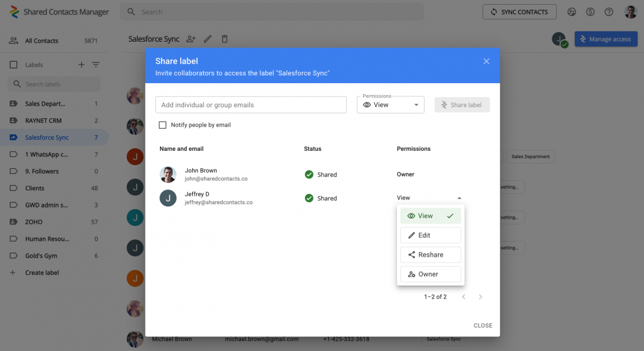Click the Search labels field

coord(54,84)
